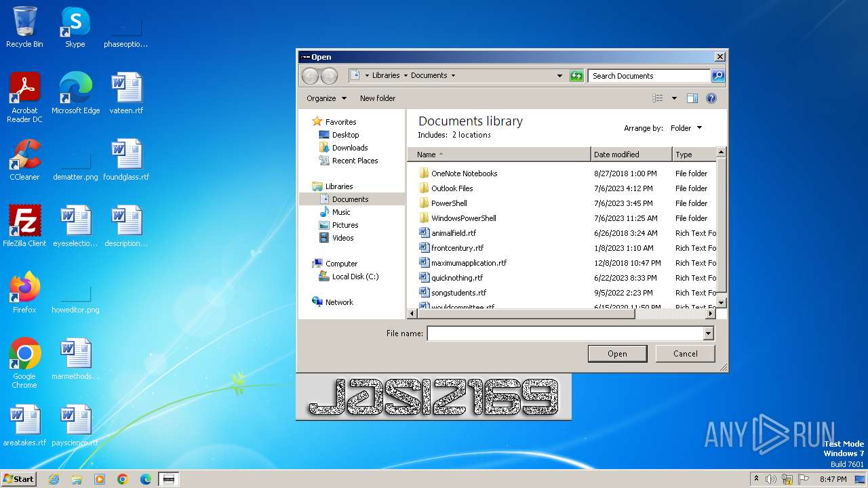Open the File name combo box dropdown
The height and width of the screenshot is (488, 868).
click(x=708, y=333)
